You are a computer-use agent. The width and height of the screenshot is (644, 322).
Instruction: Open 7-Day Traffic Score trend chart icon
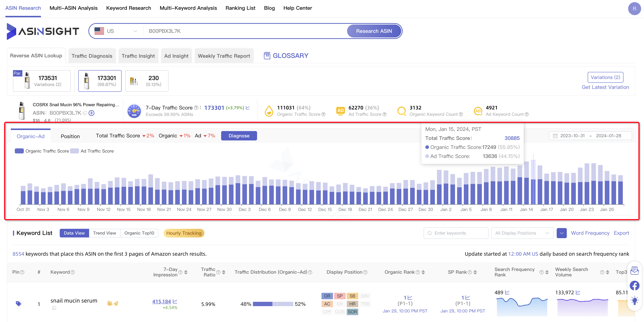248,108
